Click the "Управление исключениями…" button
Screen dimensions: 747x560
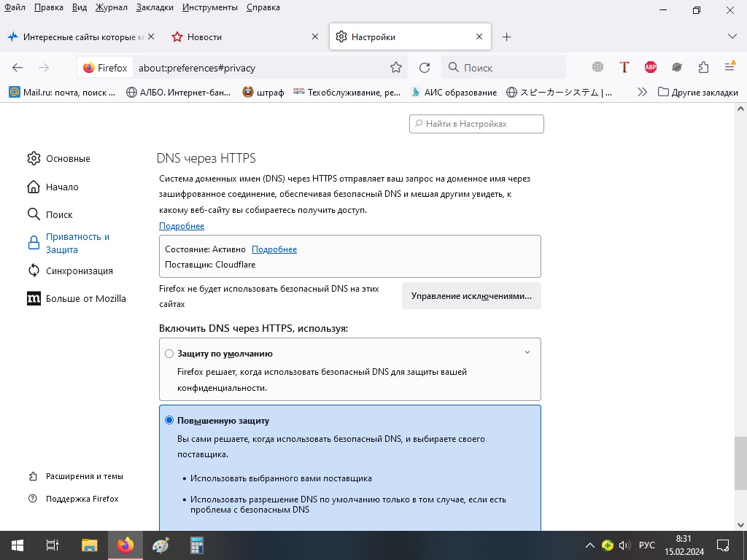(x=471, y=296)
